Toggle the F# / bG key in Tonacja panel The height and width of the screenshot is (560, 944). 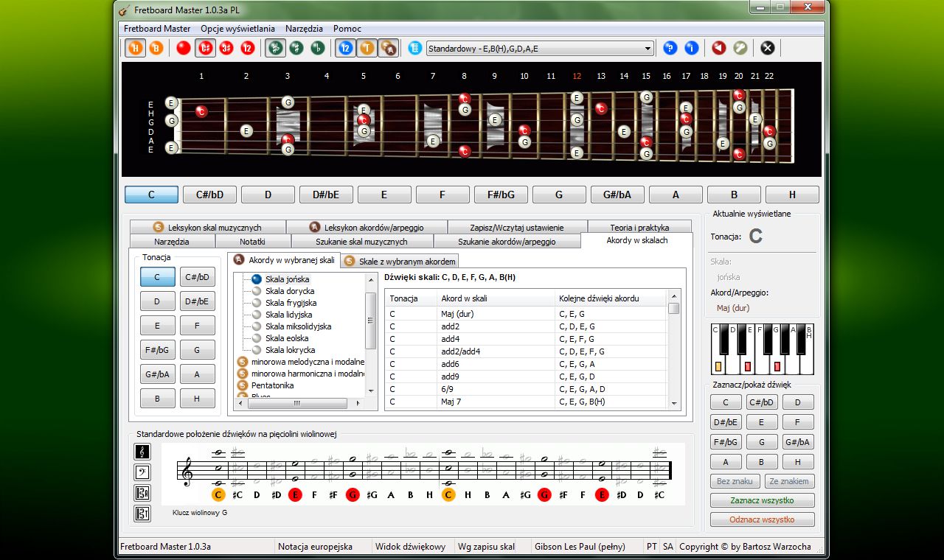pos(157,350)
